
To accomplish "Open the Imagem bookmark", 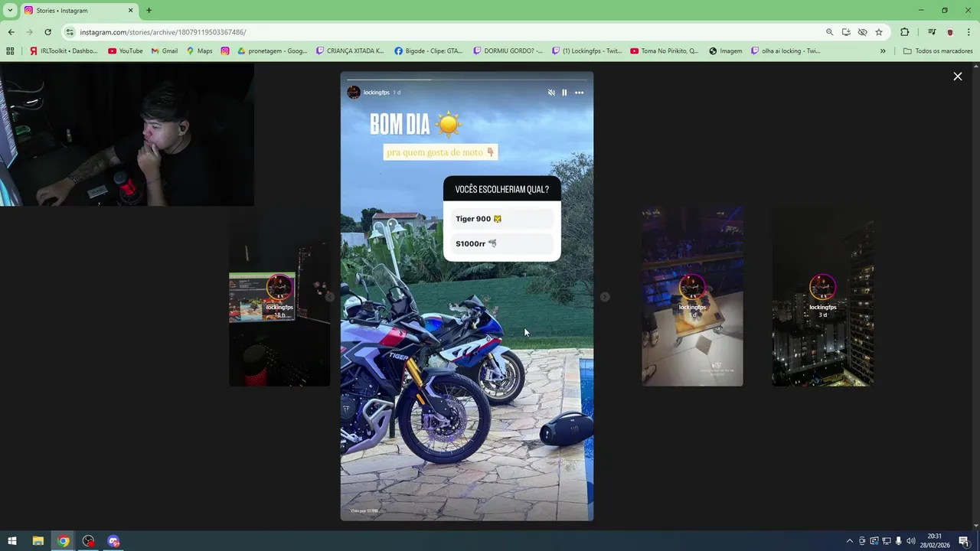I will point(726,51).
